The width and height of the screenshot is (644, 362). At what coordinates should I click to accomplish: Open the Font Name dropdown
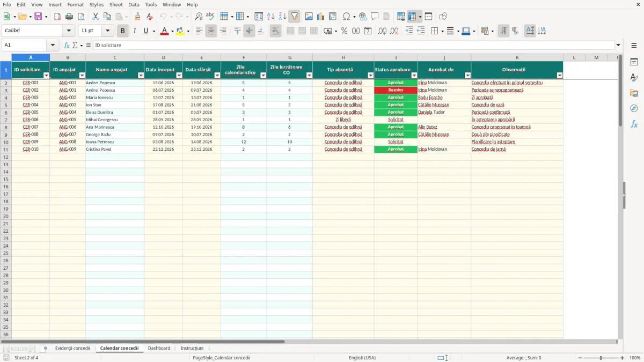pyautogui.click(x=69, y=31)
